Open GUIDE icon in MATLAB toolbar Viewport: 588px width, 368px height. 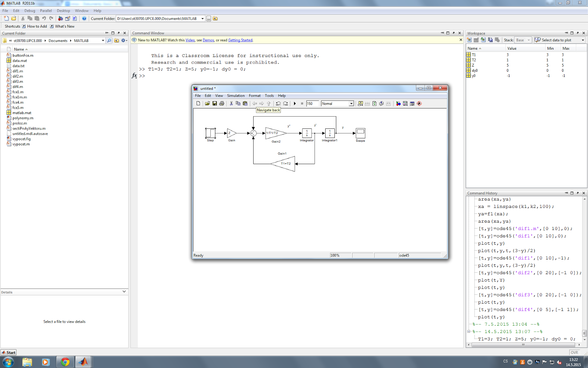click(68, 18)
